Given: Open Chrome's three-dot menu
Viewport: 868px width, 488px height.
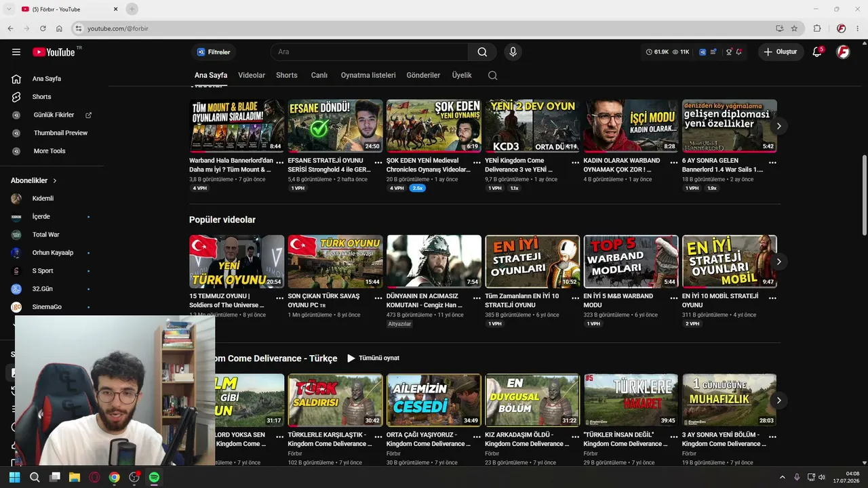Looking at the screenshot, I should coord(858,28).
